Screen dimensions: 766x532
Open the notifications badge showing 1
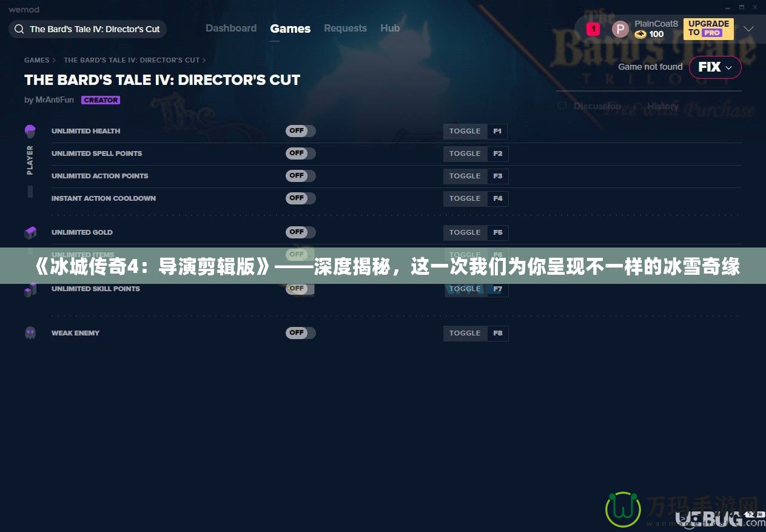[593, 29]
